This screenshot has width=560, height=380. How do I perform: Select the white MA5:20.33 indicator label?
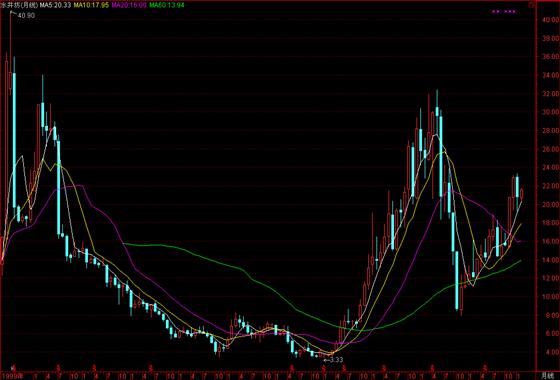[55, 5]
